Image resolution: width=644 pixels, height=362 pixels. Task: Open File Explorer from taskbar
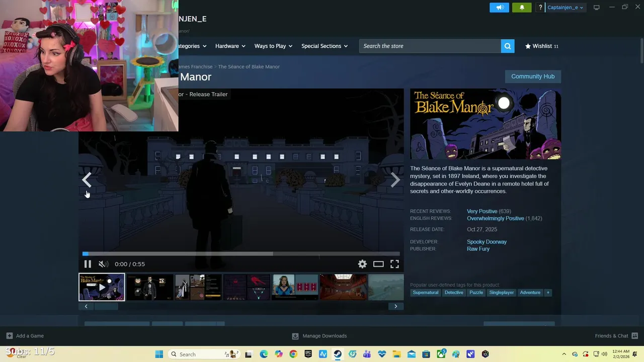[x=396, y=354]
